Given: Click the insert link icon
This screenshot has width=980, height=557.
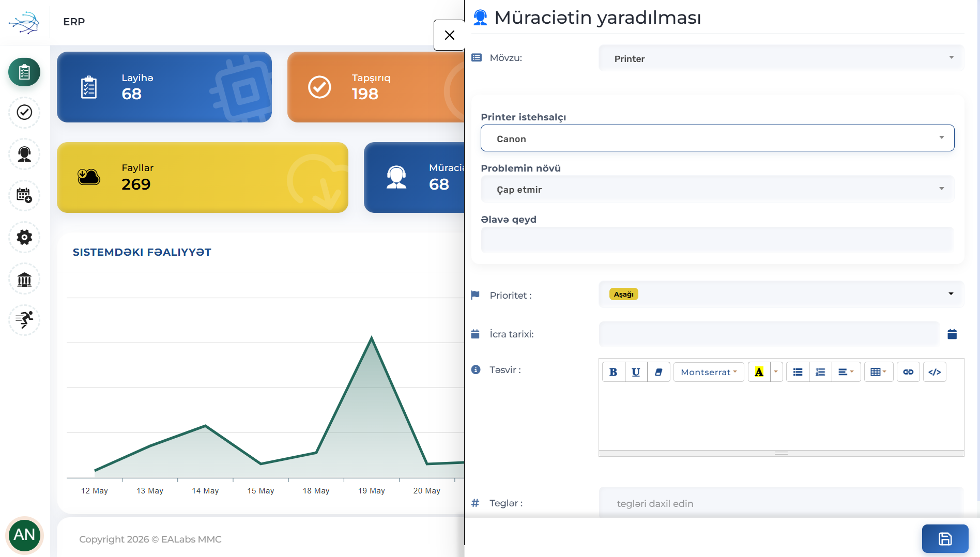Looking at the screenshot, I should click(x=908, y=372).
